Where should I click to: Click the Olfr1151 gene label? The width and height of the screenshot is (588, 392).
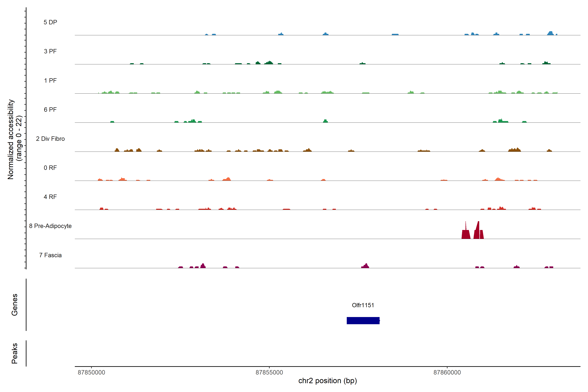click(363, 305)
